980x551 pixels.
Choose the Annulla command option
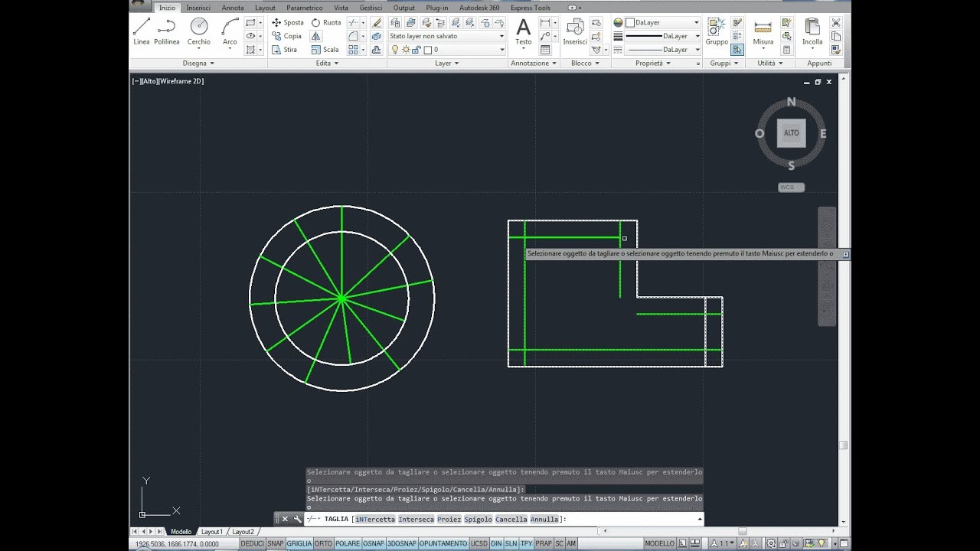click(544, 519)
